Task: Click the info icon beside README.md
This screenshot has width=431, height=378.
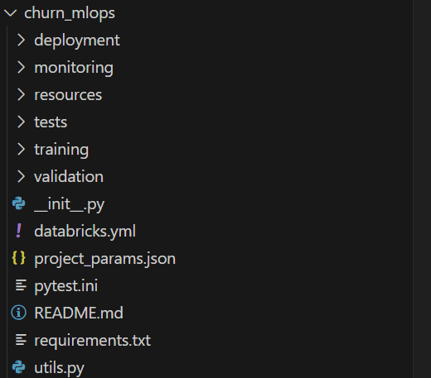Action: 19,313
